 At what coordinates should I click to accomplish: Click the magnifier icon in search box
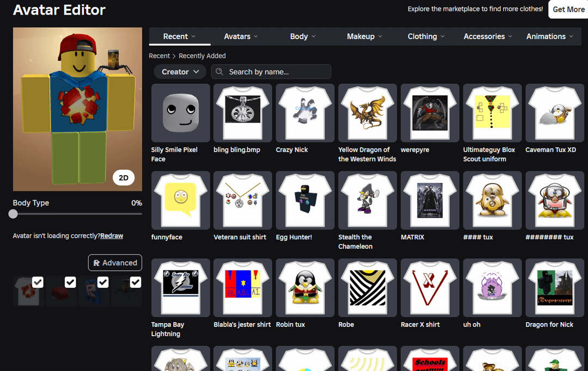coord(220,72)
